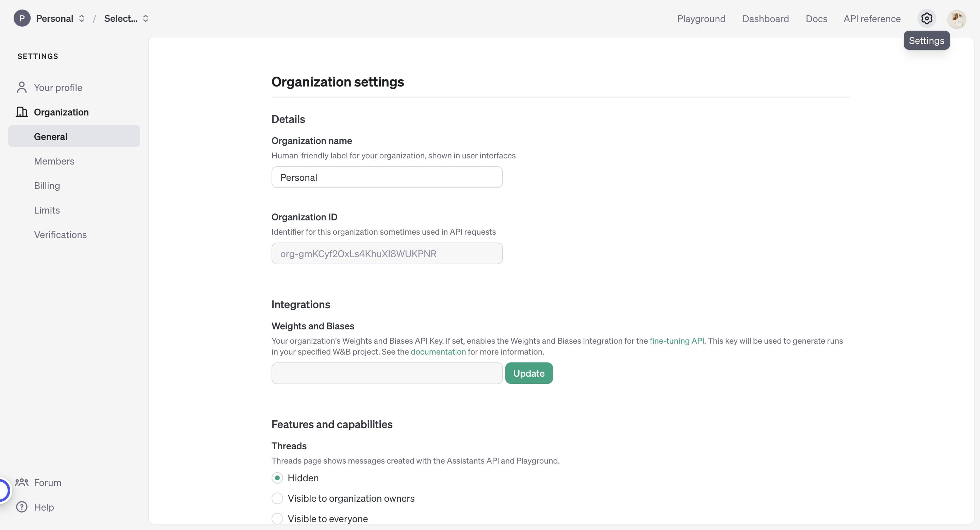Viewport: 980px width, 530px height.
Task: Expand the Personal organization switcher
Action: tap(81, 18)
